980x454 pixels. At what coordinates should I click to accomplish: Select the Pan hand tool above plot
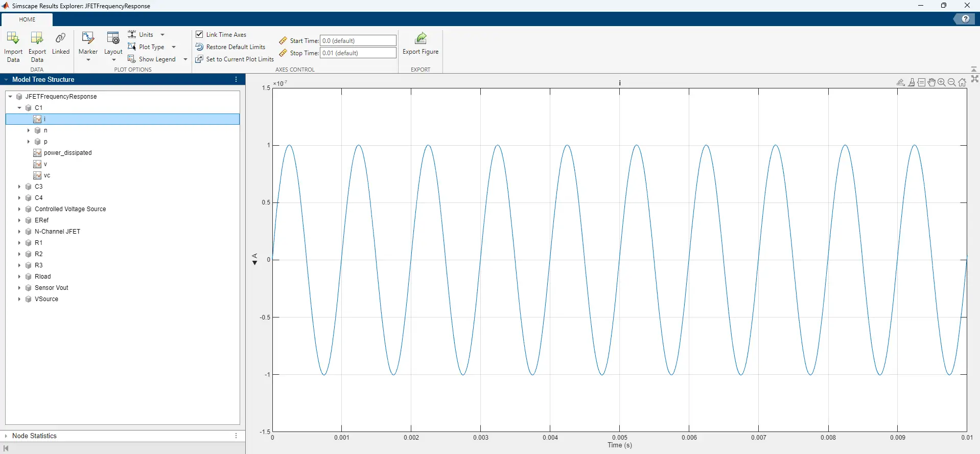(931, 82)
